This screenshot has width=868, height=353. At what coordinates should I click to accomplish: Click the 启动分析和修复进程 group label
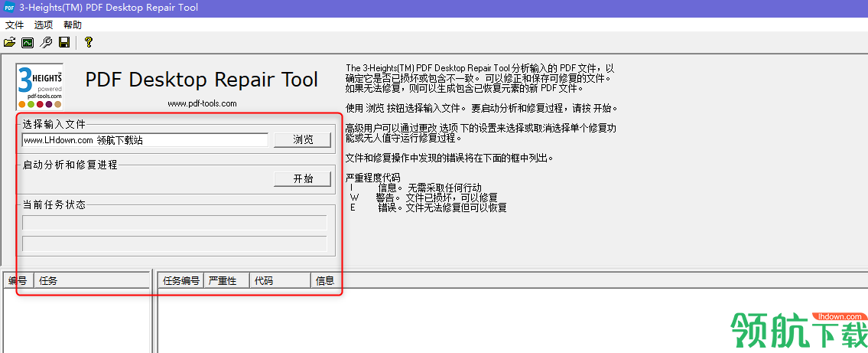coord(70,164)
